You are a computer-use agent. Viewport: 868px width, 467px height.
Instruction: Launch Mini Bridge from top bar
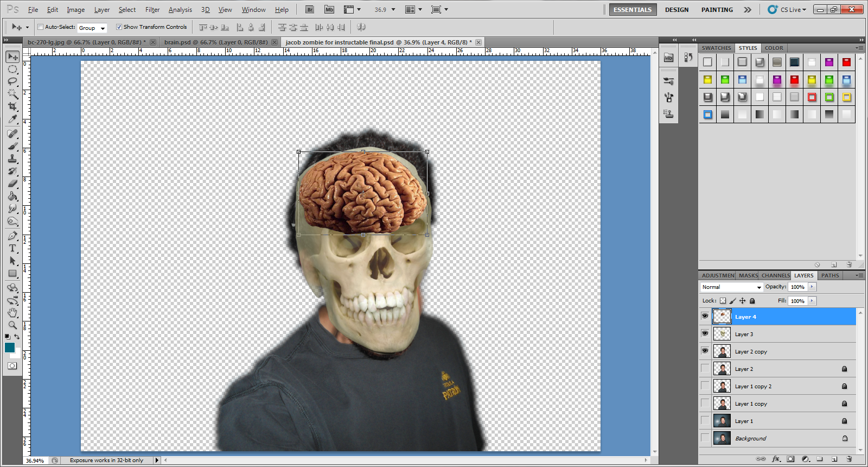(329, 9)
